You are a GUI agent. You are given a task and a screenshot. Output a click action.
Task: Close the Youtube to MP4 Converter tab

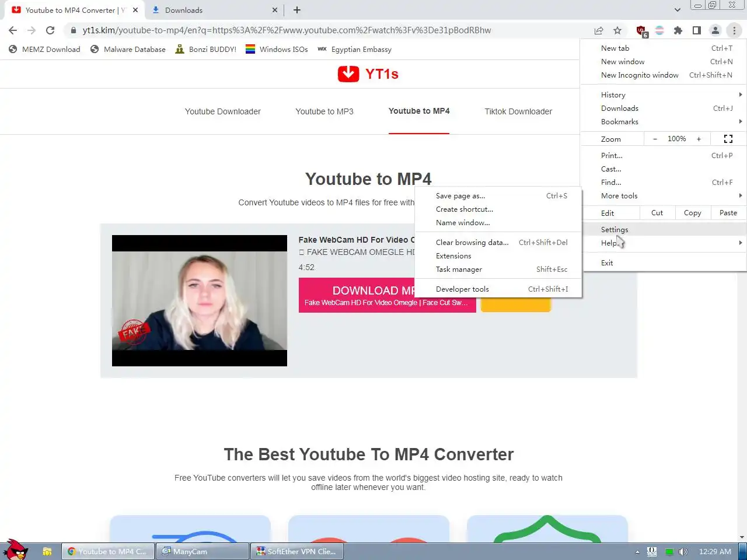(135, 10)
